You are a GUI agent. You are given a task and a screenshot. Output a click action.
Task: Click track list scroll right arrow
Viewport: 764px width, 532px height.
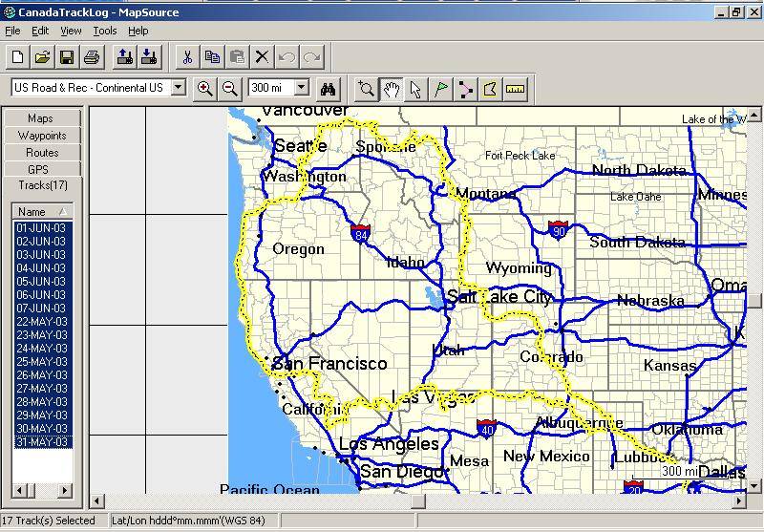(x=65, y=490)
